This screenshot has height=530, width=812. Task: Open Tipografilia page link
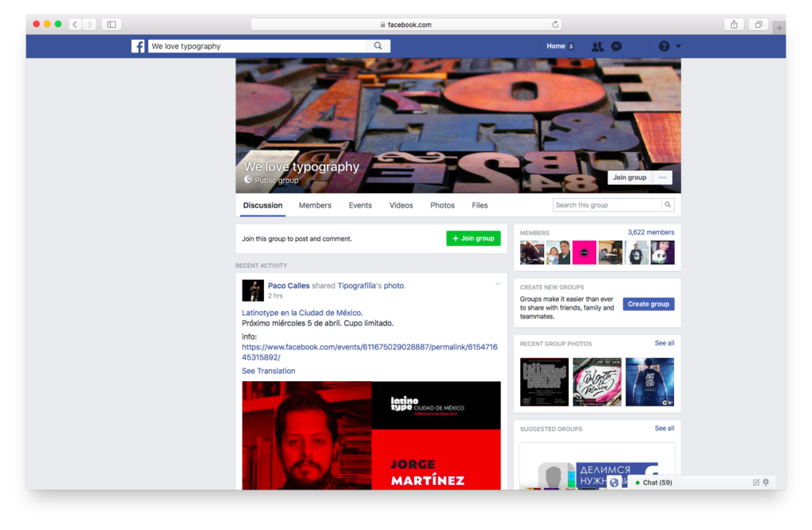[x=357, y=286]
